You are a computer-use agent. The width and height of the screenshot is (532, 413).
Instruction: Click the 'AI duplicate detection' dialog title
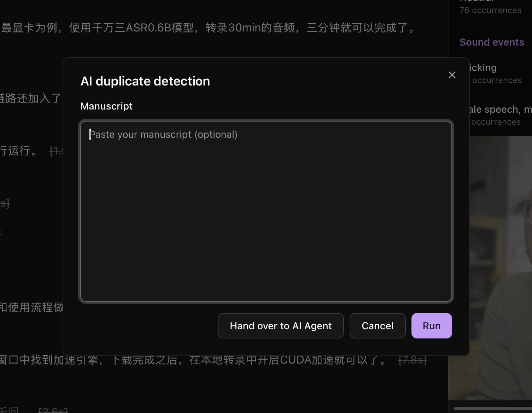145,81
